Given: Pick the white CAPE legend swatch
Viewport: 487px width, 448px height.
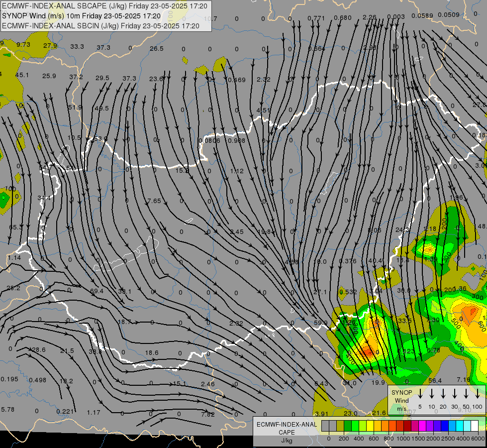Looking at the screenshot, I should click(475, 426).
